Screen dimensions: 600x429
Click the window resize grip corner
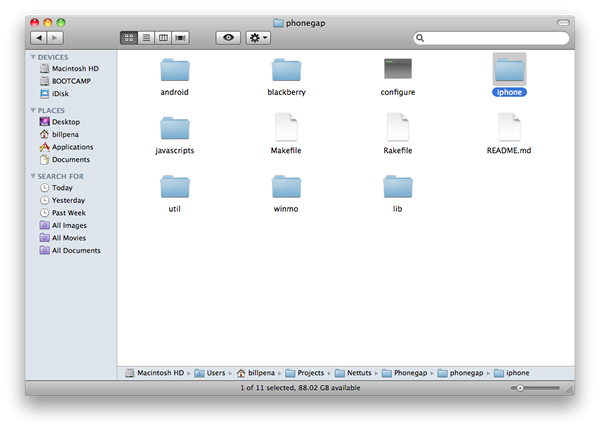click(570, 390)
